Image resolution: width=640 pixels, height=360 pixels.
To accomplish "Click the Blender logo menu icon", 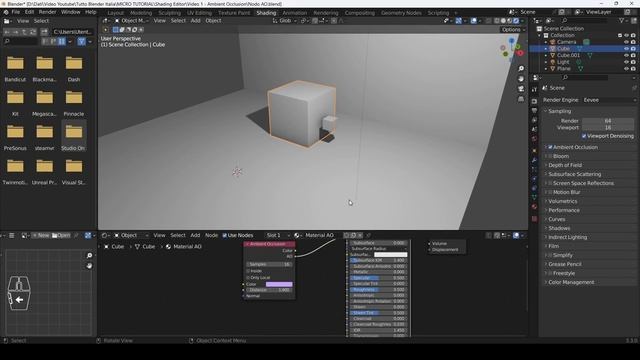I will 6,12.
